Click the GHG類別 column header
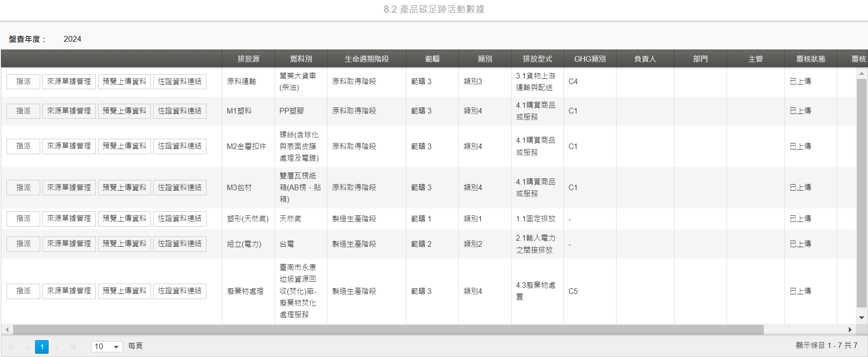The width and height of the screenshot is (868, 357). (590, 59)
